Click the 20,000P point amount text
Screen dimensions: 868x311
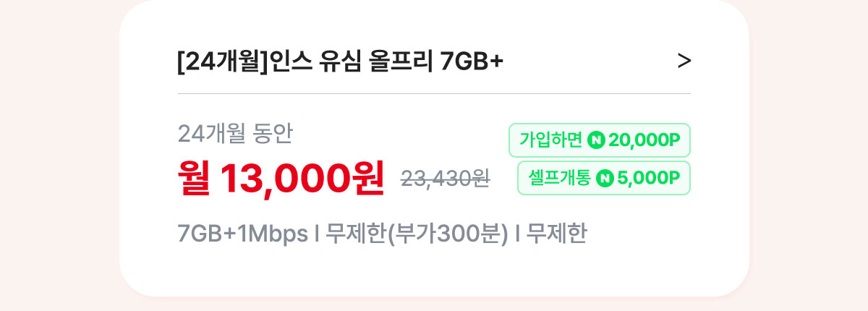pos(645,140)
